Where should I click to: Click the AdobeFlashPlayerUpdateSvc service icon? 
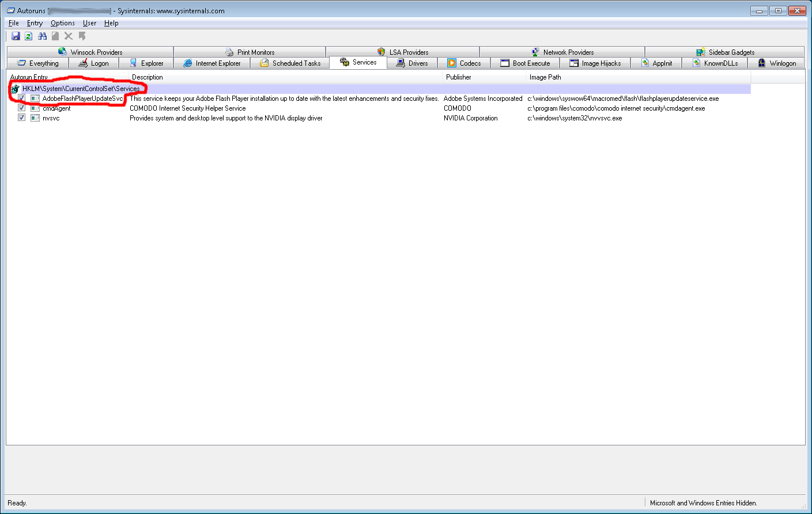click(35, 99)
